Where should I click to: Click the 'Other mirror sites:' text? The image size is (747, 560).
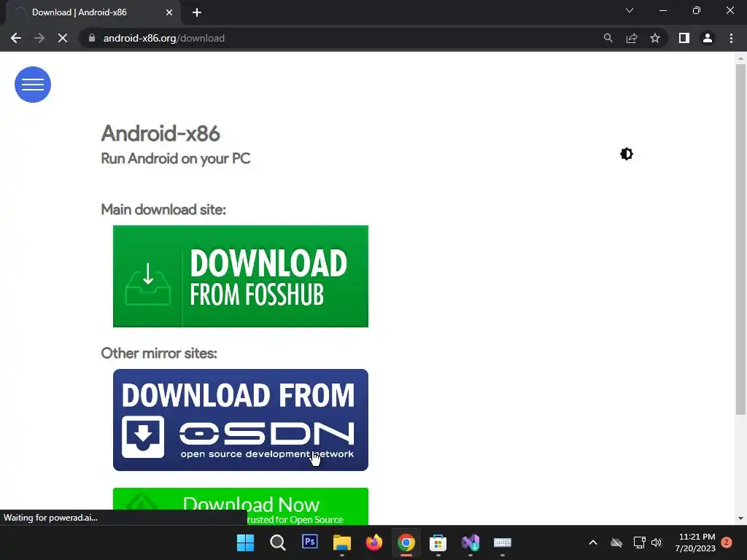tap(159, 354)
